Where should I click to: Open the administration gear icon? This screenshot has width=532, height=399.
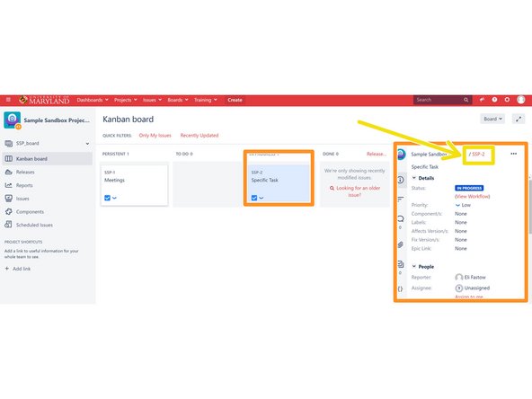(507, 100)
